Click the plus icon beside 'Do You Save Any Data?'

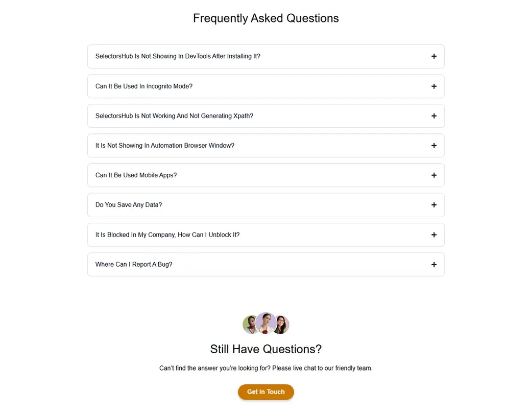click(x=434, y=204)
